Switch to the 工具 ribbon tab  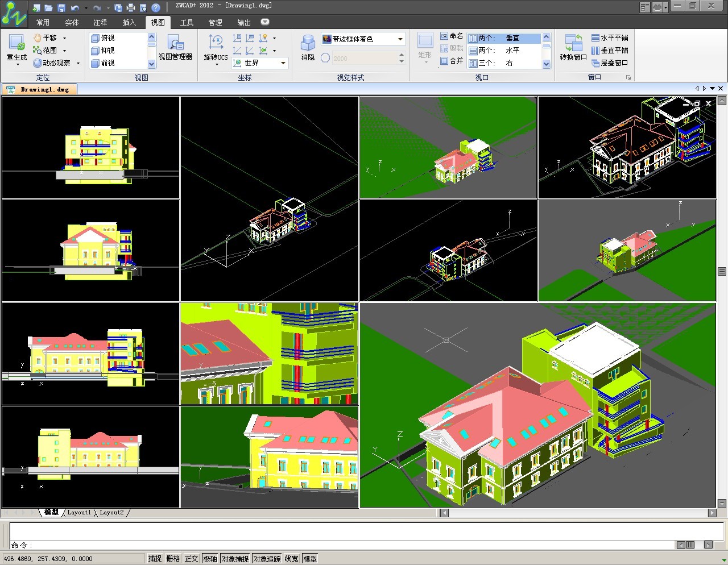click(x=187, y=23)
